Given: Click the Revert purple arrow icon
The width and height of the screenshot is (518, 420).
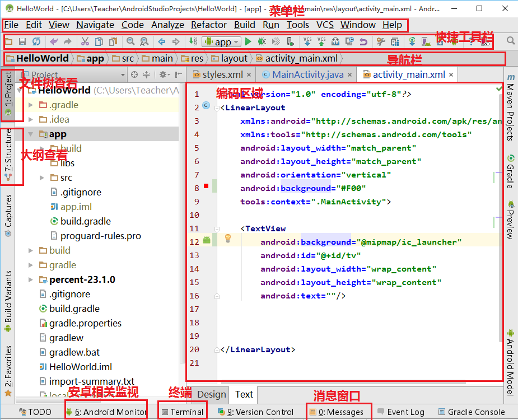Looking at the screenshot, I should [363, 41].
